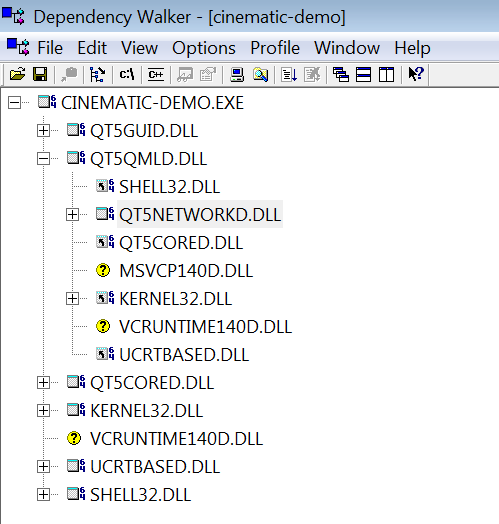Click the Auto Expand tree toolbar icon
The height and width of the screenshot is (524, 499).
coord(98,74)
